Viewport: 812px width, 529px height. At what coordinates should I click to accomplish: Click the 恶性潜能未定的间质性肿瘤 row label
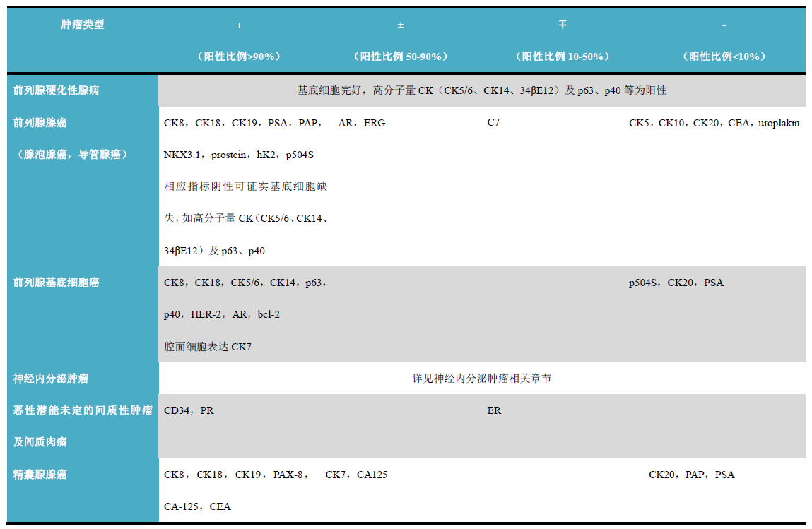[x=83, y=410]
